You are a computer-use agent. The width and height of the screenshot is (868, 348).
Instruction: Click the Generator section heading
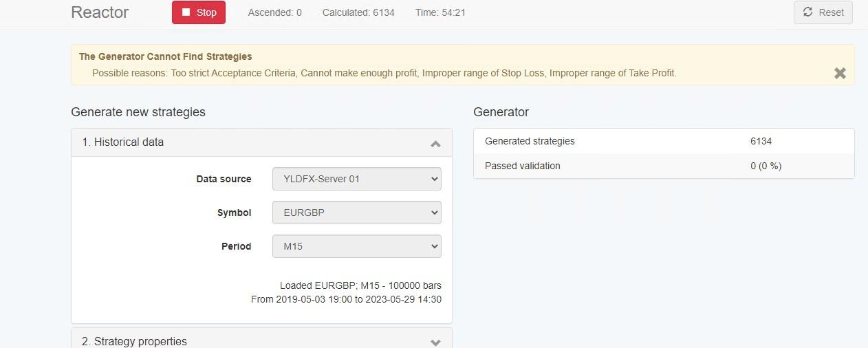tap(501, 112)
